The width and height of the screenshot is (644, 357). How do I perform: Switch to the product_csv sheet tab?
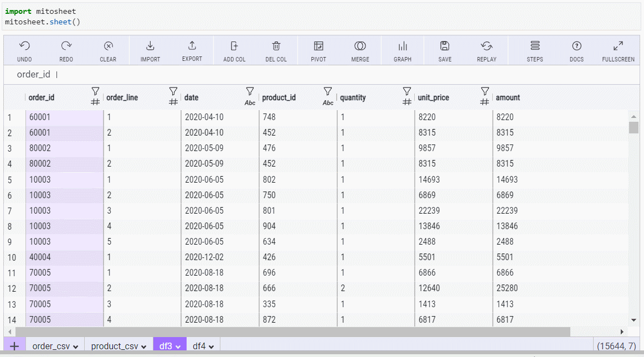point(115,346)
